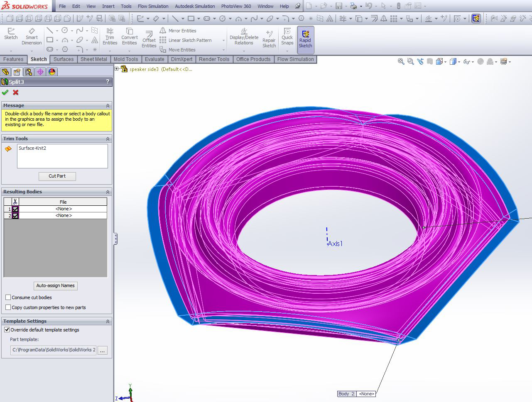The image size is (532, 402).
Task: Collapse the Template Settings section
Action: tap(108, 321)
